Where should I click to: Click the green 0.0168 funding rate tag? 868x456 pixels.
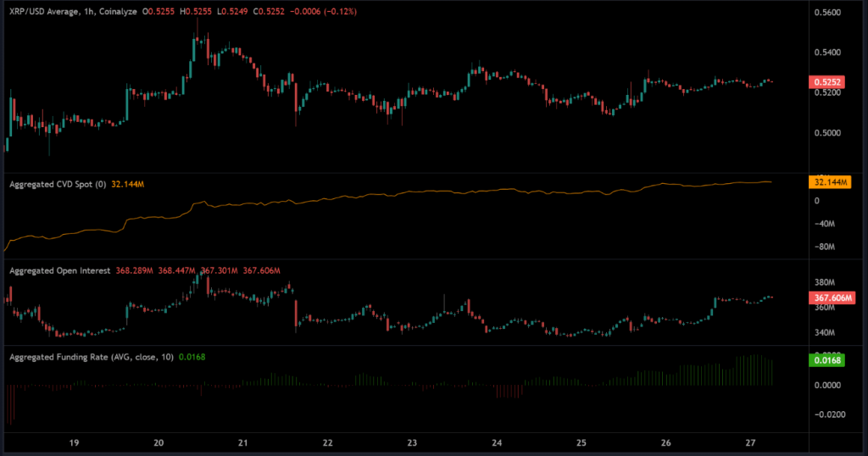(x=826, y=360)
